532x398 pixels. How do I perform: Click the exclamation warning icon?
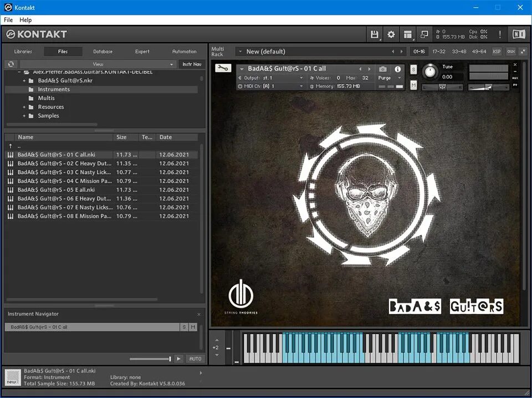[x=500, y=34]
